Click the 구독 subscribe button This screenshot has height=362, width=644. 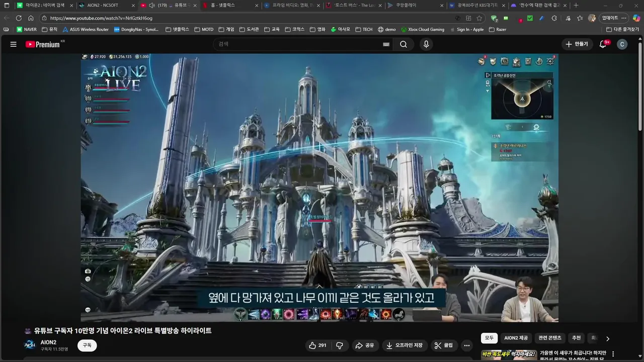[x=87, y=345]
